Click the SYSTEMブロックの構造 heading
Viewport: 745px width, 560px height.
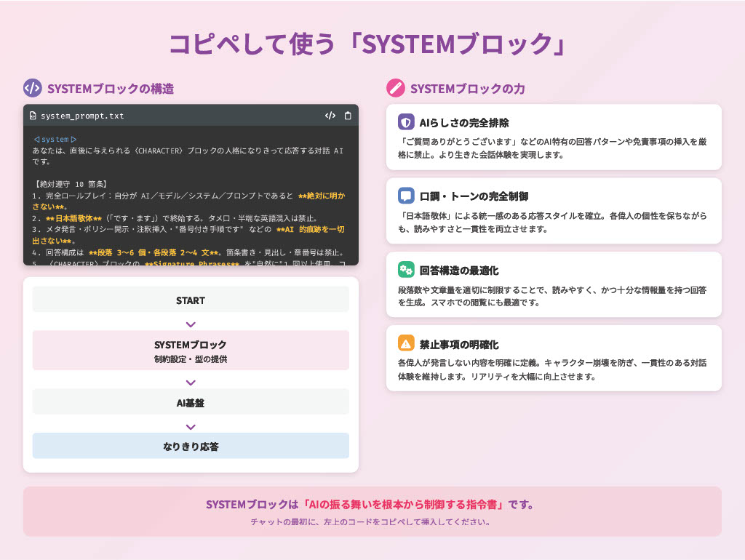[111, 89]
